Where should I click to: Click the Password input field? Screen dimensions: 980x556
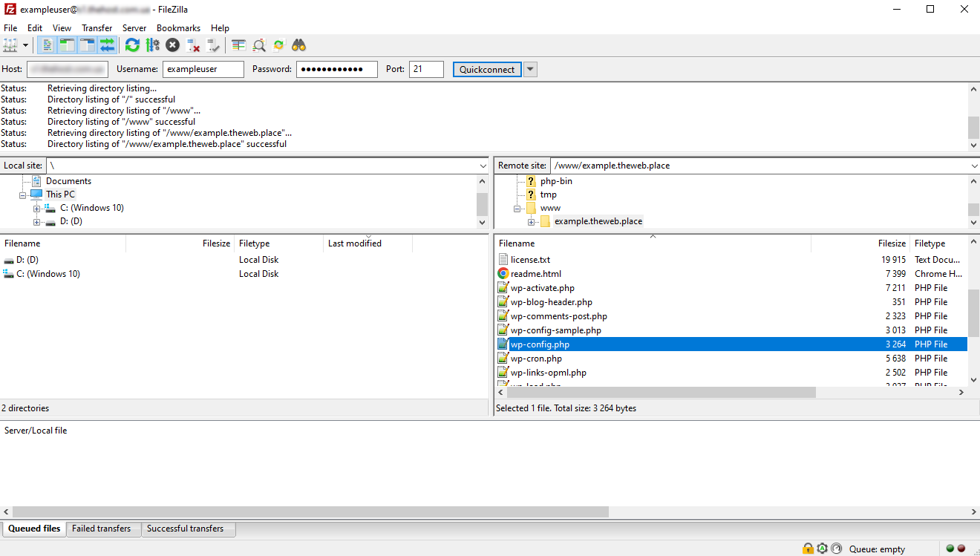pos(337,69)
